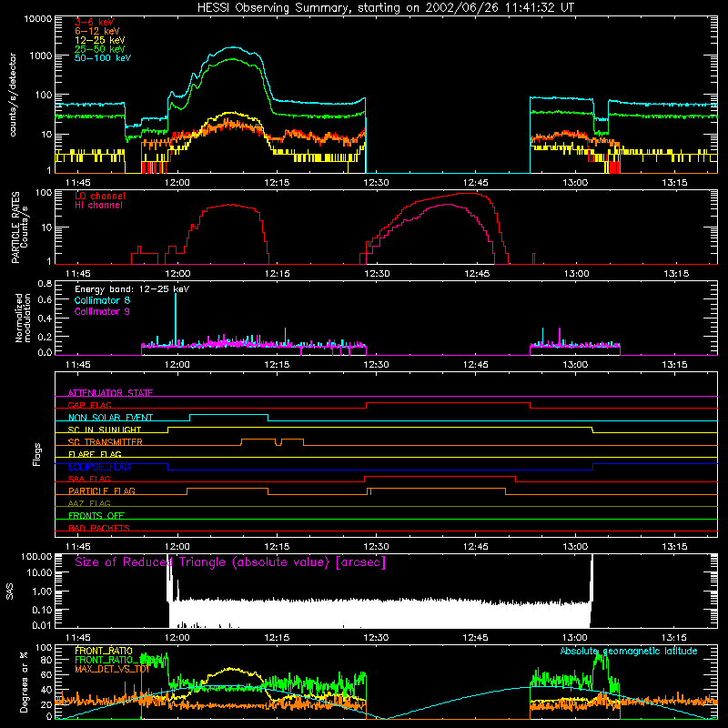Screen dimensions: 728x728
Task: Select the SAA_FLAG label
Action: (89, 479)
